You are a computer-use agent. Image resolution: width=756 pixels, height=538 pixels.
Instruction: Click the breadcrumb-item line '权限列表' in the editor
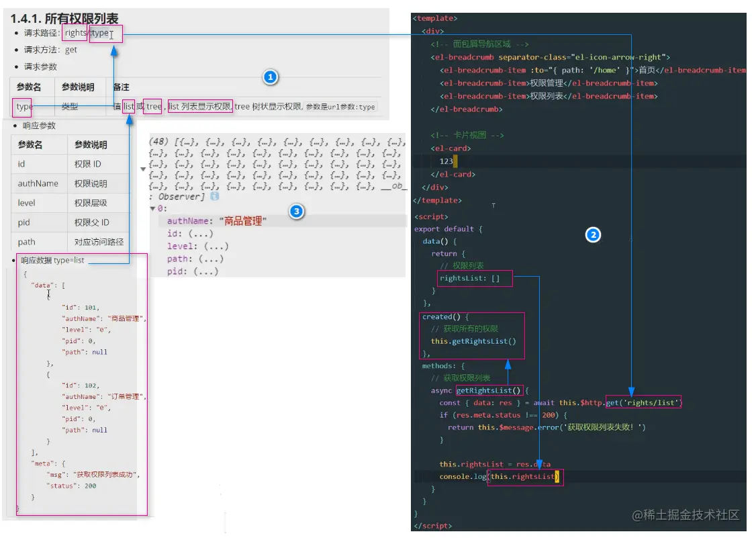pos(549,96)
